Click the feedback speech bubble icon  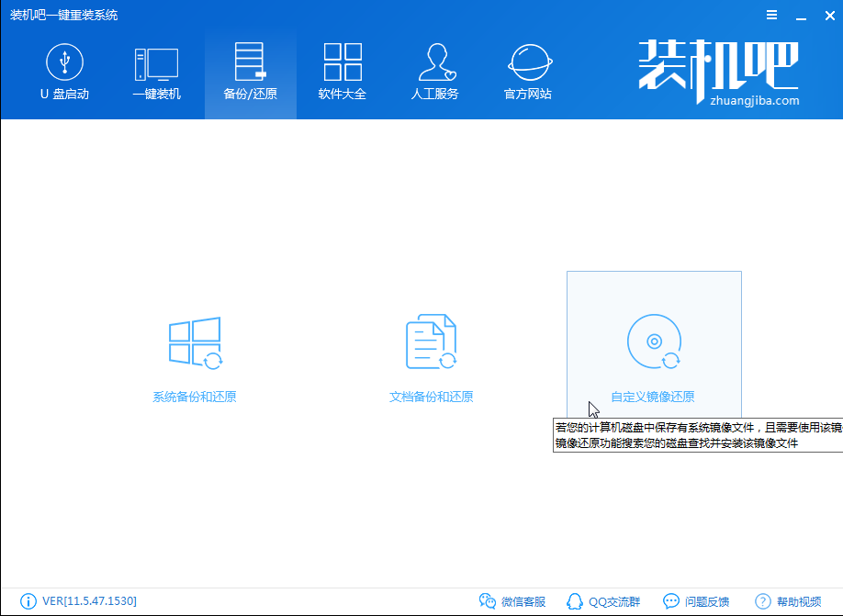click(x=671, y=601)
